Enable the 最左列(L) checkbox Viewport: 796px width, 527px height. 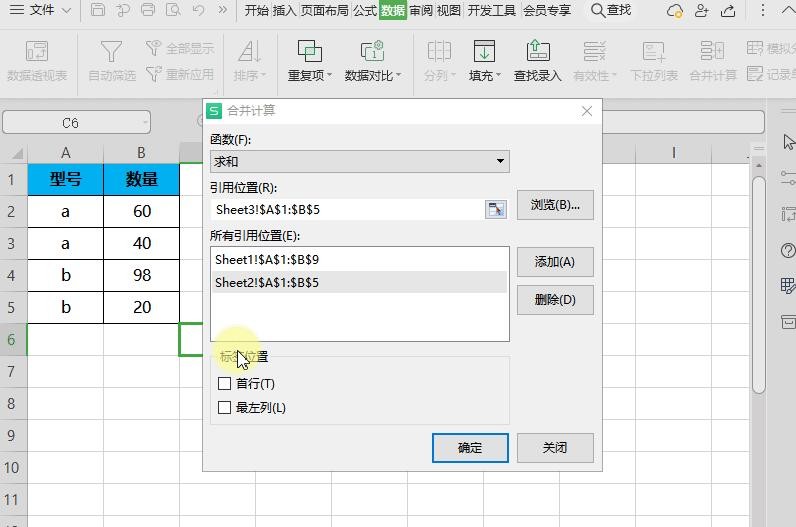(x=224, y=407)
